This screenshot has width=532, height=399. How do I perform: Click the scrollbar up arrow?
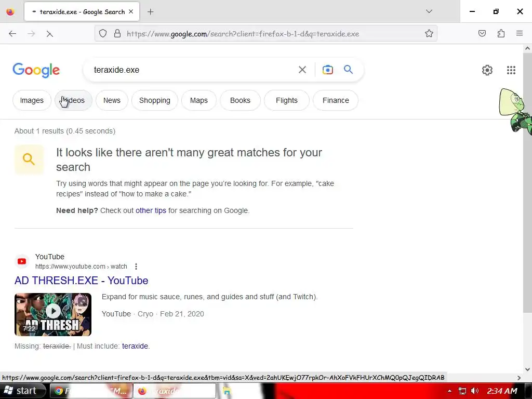point(527,48)
